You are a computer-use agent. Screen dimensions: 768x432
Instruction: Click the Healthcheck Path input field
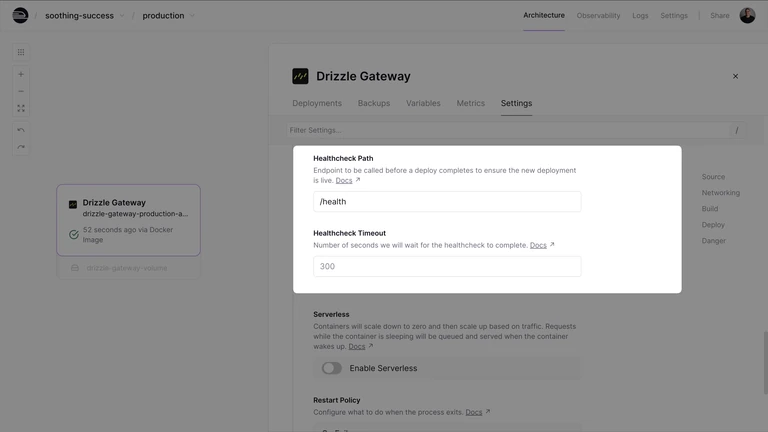tap(447, 202)
